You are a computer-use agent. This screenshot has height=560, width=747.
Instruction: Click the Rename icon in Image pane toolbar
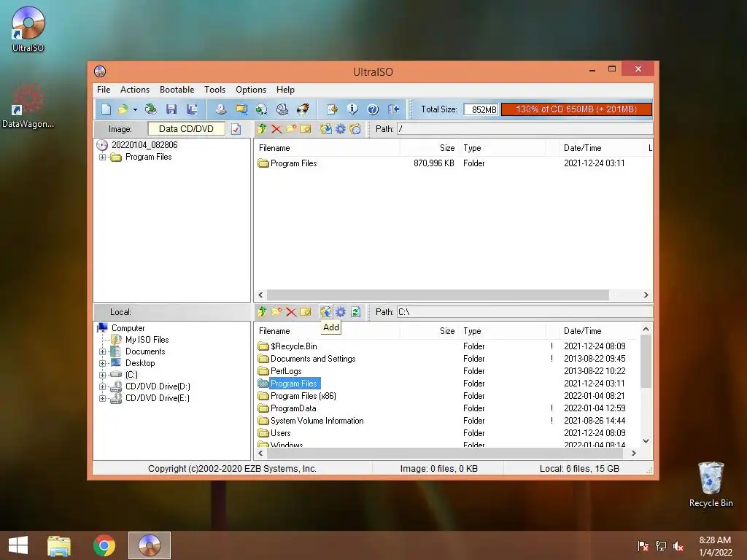coord(306,129)
